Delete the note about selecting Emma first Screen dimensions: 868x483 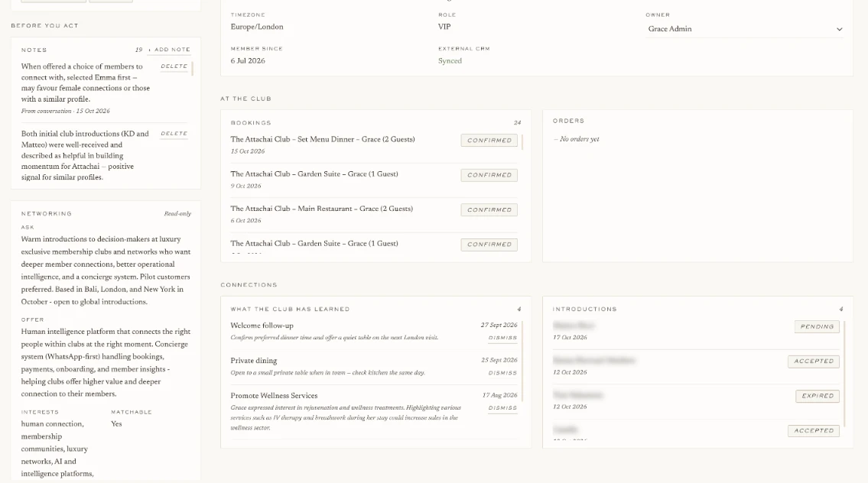coord(174,66)
